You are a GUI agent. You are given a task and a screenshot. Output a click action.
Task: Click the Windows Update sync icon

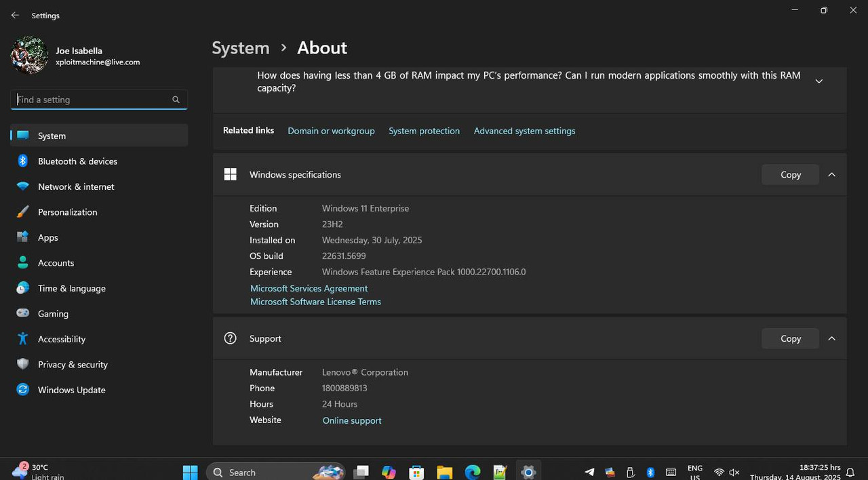(x=23, y=390)
